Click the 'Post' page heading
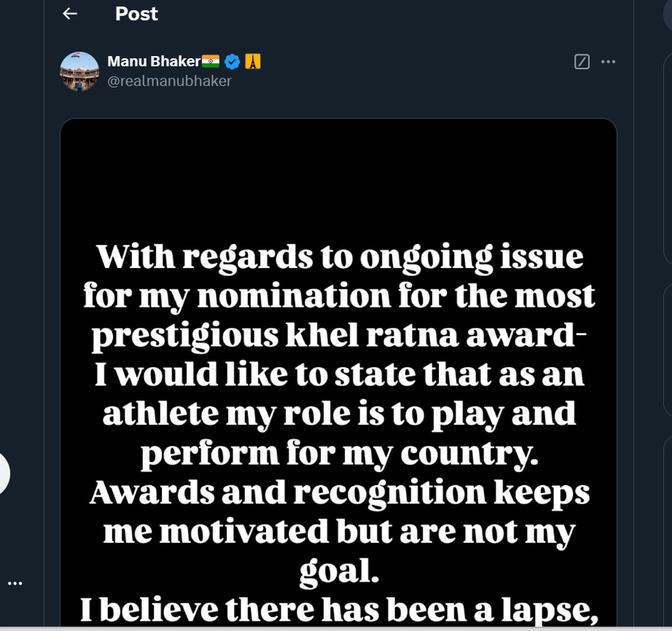The height and width of the screenshot is (631, 672). pyautogui.click(x=136, y=14)
